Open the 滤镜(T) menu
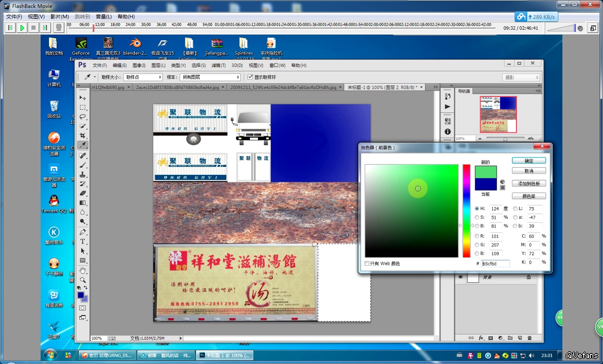The height and width of the screenshot is (364, 603). [218, 65]
